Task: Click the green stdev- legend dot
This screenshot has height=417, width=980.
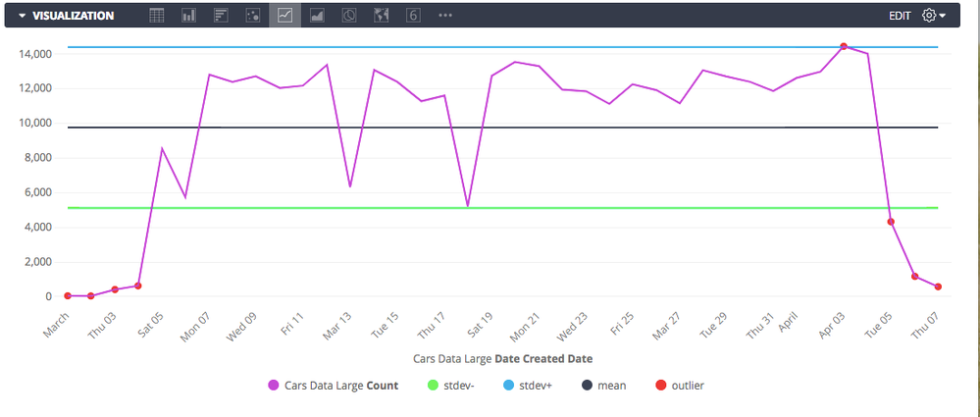Action: (433, 386)
